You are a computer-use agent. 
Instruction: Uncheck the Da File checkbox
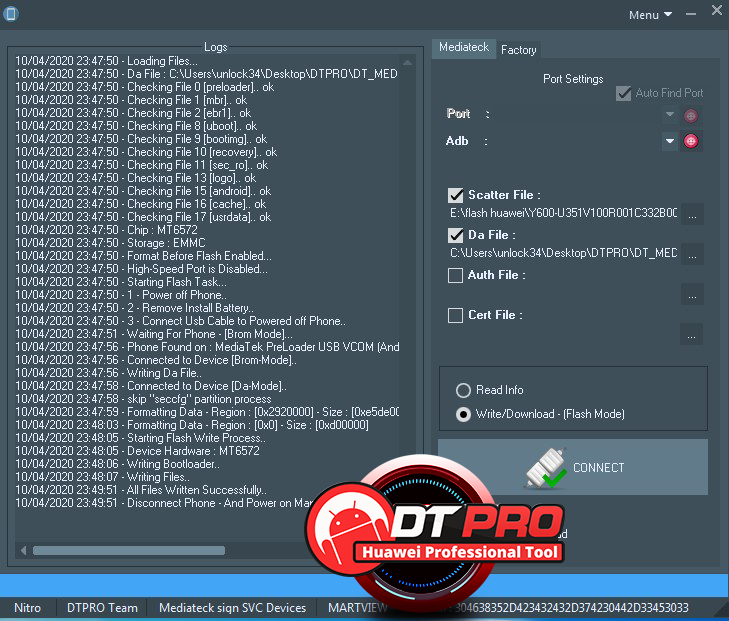tap(456, 236)
